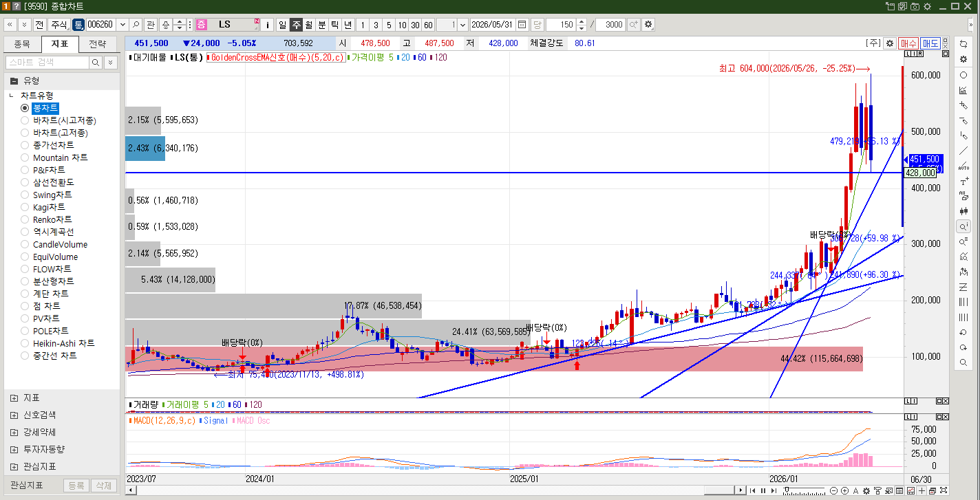Select Heikin-Ashi 차트 radio option
980x500 pixels.
[x=25, y=343]
